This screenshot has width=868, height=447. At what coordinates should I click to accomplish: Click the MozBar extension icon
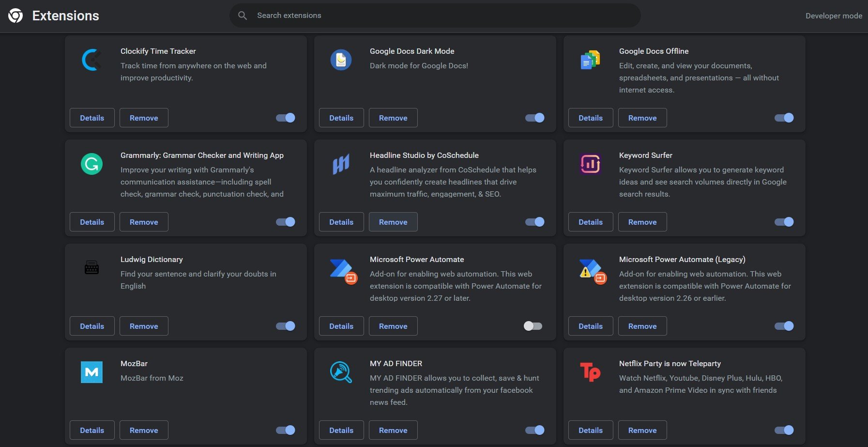point(91,372)
